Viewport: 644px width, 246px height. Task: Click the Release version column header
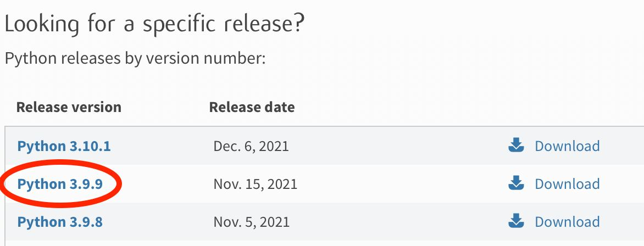coord(69,107)
